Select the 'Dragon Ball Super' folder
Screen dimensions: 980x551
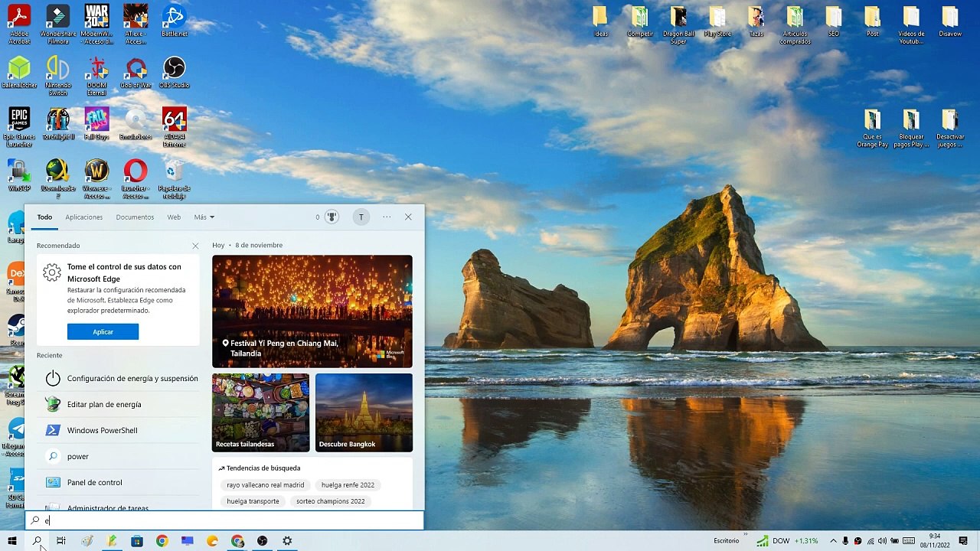(x=678, y=25)
